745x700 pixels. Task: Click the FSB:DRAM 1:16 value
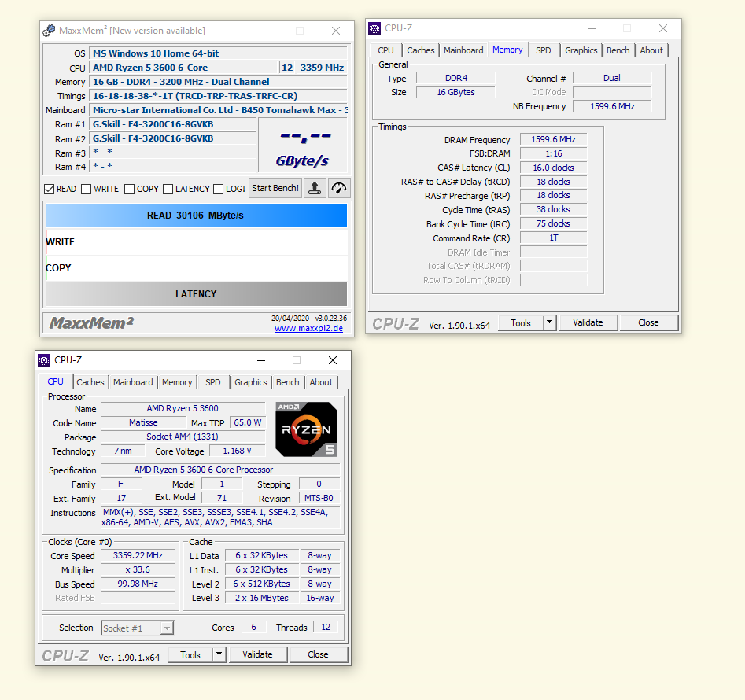click(x=554, y=153)
